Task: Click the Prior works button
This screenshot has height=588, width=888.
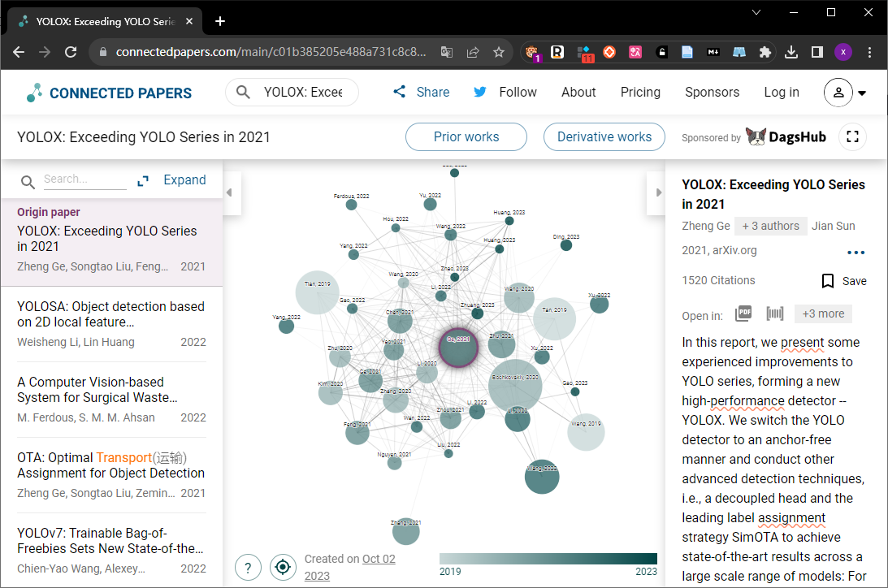Action: 466,137
